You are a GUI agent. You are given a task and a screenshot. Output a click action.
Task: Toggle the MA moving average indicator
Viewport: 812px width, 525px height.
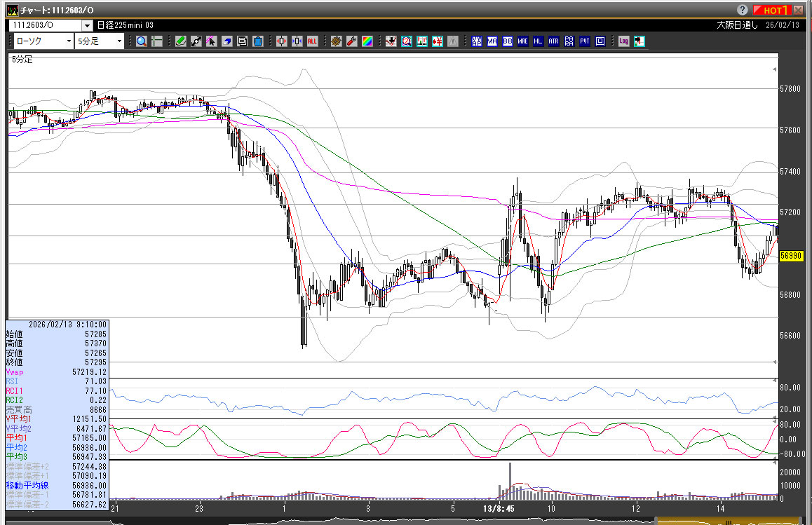point(492,41)
